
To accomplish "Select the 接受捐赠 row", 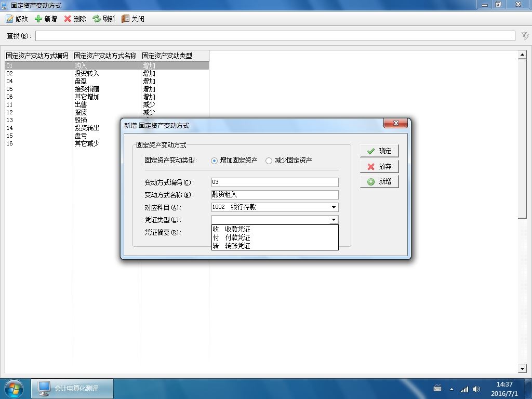I will click(x=107, y=89).
